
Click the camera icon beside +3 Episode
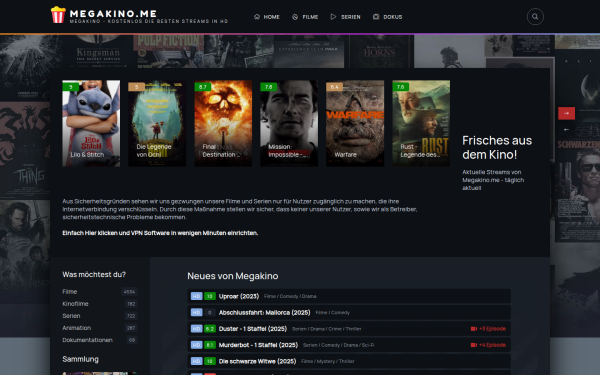tap(474, 329)
